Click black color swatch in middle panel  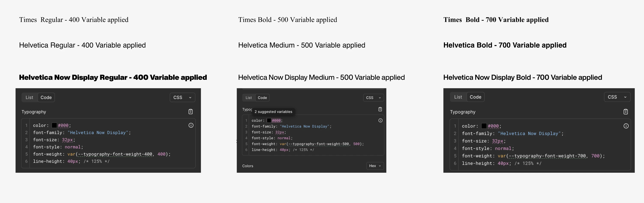tap(269, 120)
